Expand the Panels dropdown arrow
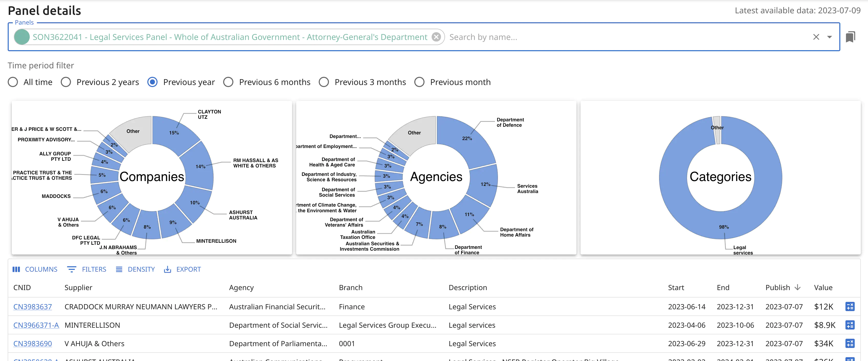 [x=829, y=37]
